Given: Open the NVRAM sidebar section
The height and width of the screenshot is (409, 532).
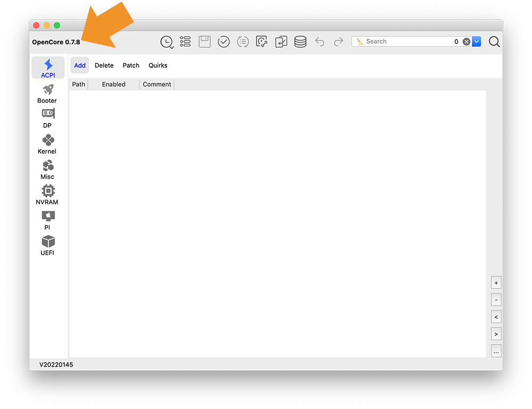Looking at the screenshot, I should 47,195.
